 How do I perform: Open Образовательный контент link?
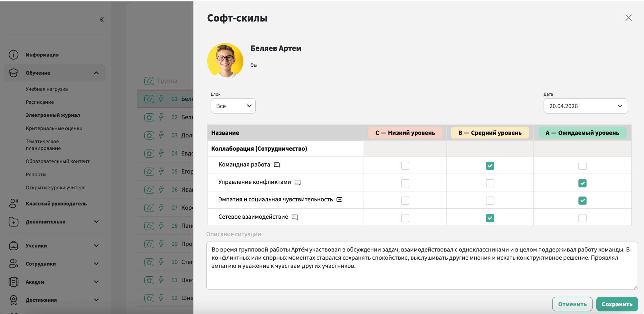pyautogui.click(x=58, y=161)
